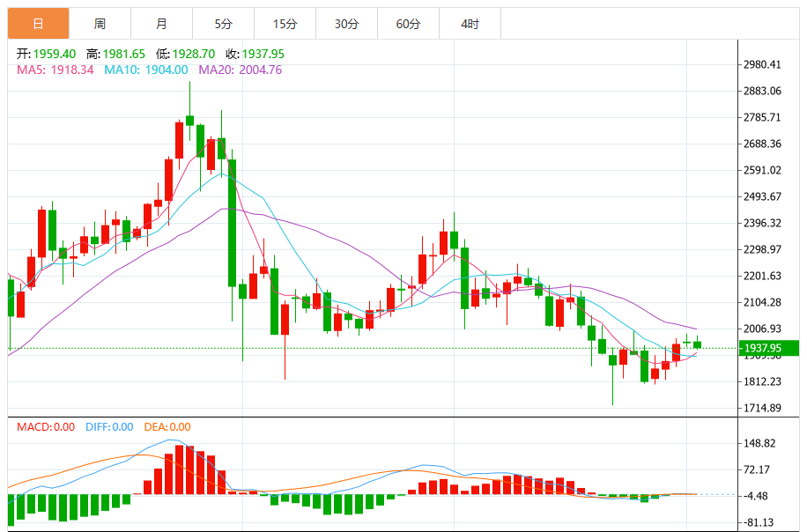Viewport: 807px width, 532px height.
Task: Click the DIFF value label
Action: coord(109,427)
